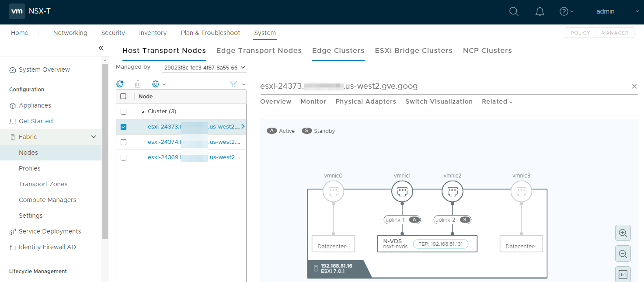This screenshot has height=282, width=644.
Task: Open the Networking tab
Action: [x=70, y=33]
